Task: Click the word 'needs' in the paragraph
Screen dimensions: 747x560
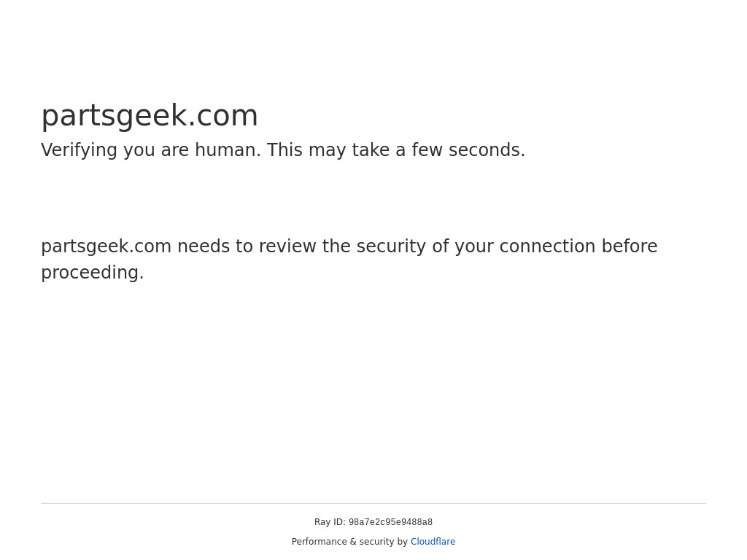Action: pyautogui.click(x=204, y=246)
